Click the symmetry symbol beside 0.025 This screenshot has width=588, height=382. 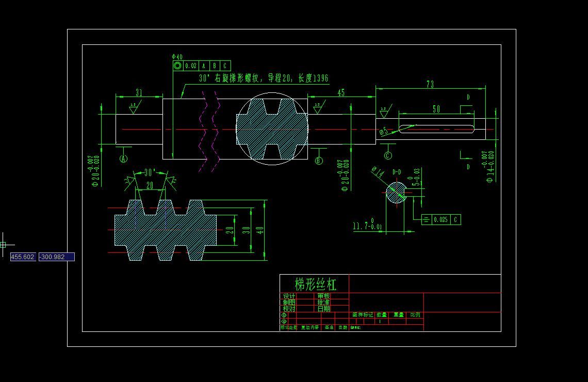pos(427,219)
